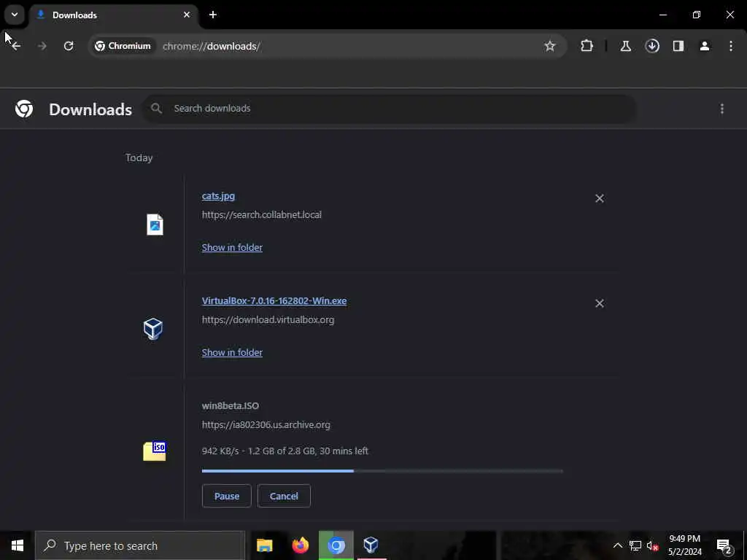Viewport: 747px width, 560px height.
Task: Pause the win8beta.ISO download
Action: [227, 496]
